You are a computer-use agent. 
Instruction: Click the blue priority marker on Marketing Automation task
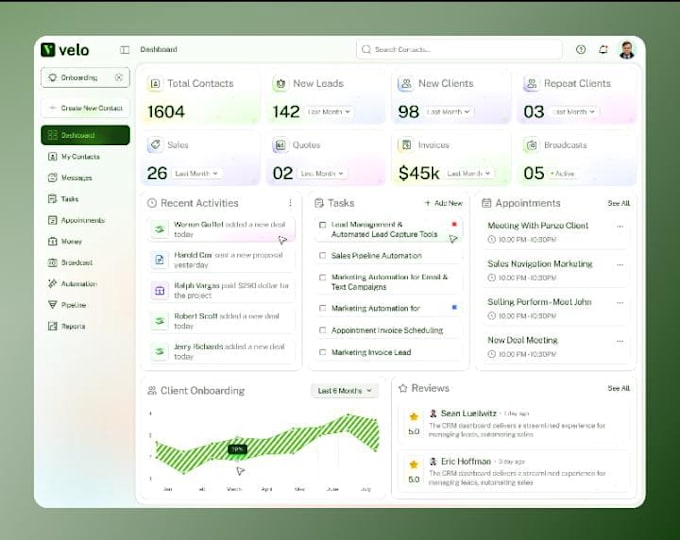coord(454,307)
